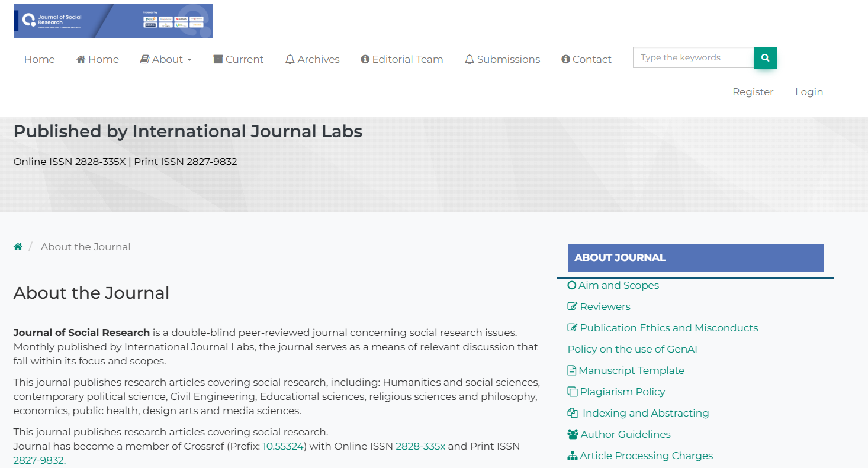Click the Crossref prefix 10.55324 link
868x468 pixels.
click(x=283, y=446)
